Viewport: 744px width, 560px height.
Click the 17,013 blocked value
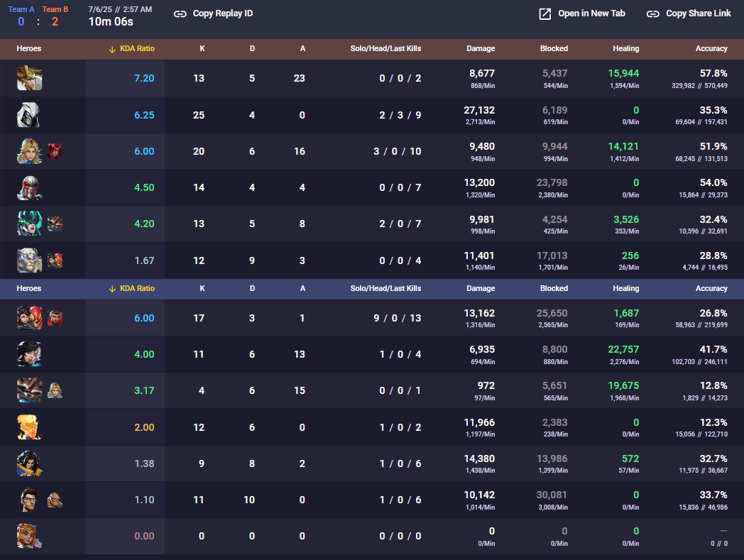(x=552, y=256)
